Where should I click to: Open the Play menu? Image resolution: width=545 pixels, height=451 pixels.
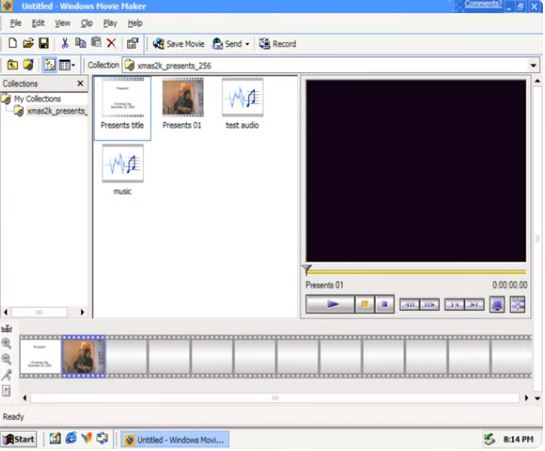(110, 23)
